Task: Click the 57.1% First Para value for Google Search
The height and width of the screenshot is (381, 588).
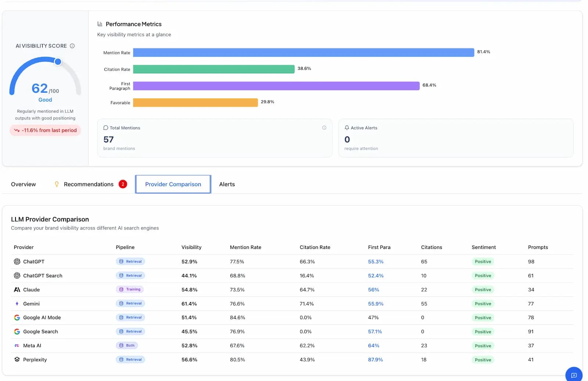Action: (375, 332)
